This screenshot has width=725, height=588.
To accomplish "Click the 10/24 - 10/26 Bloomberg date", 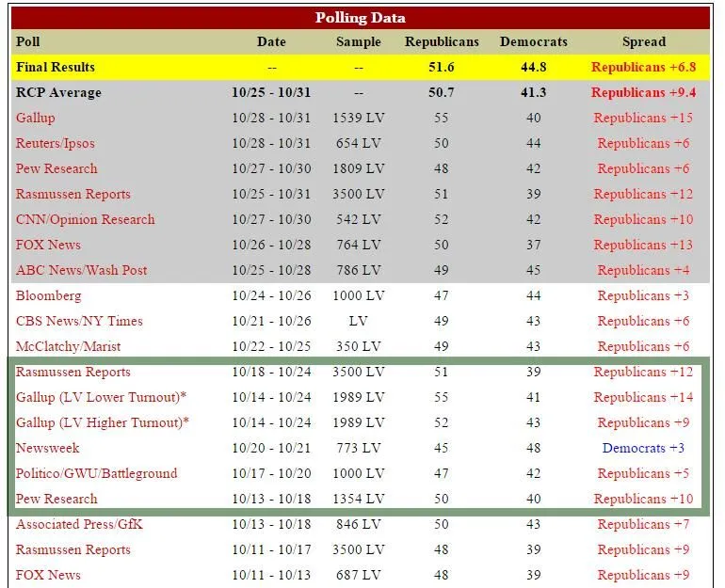I will click(x=271, y=295).
